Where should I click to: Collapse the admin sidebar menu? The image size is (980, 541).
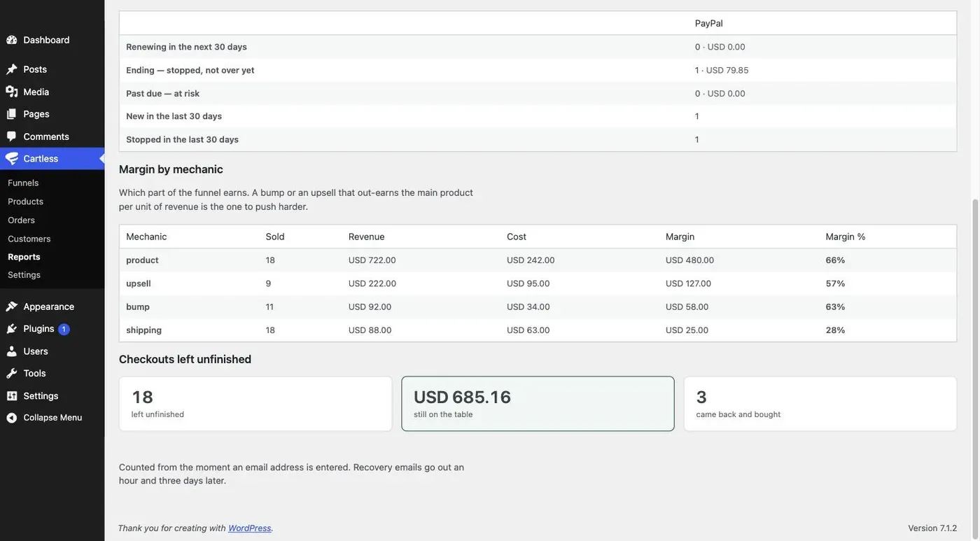(52, 418)
